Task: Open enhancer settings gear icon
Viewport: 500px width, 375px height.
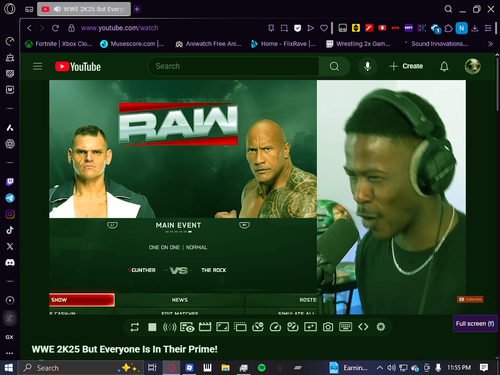Action: point(381,327)
